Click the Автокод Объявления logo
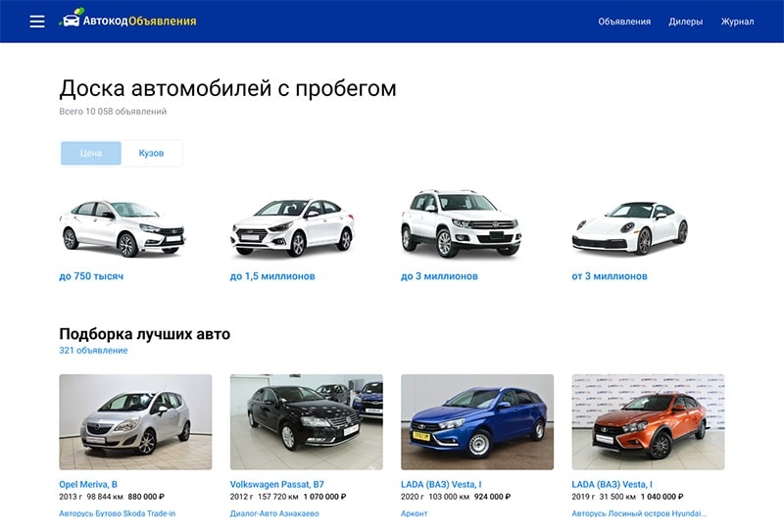The image size is (784, 532). tap(128, 21)
